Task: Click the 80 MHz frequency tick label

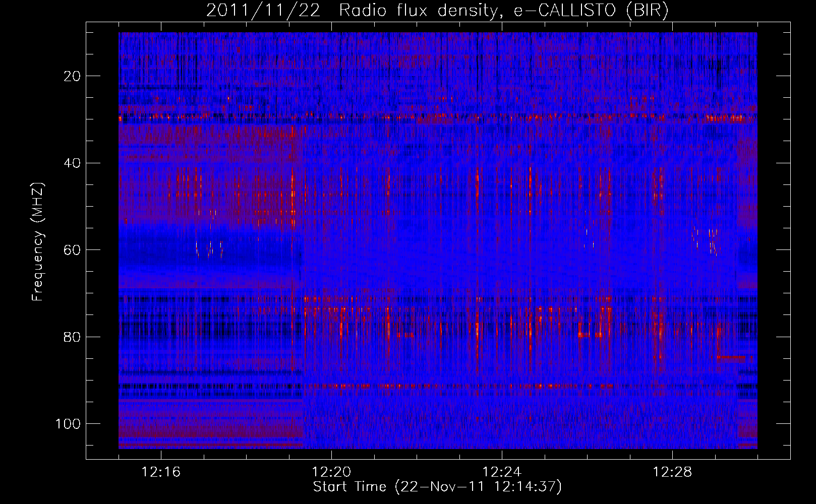Action: (x=72, y=337)
